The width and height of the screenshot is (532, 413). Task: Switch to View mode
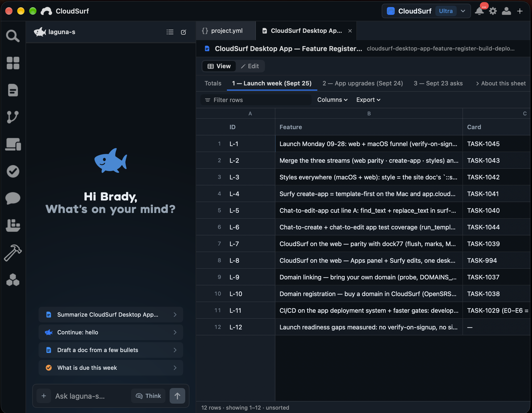[219, 66]
